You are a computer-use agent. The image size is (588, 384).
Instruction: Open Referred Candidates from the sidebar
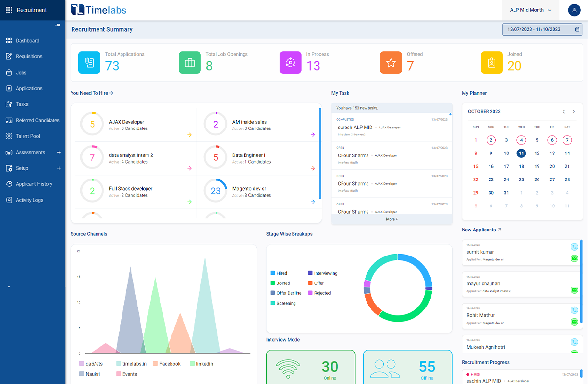[x=37, y=120]
